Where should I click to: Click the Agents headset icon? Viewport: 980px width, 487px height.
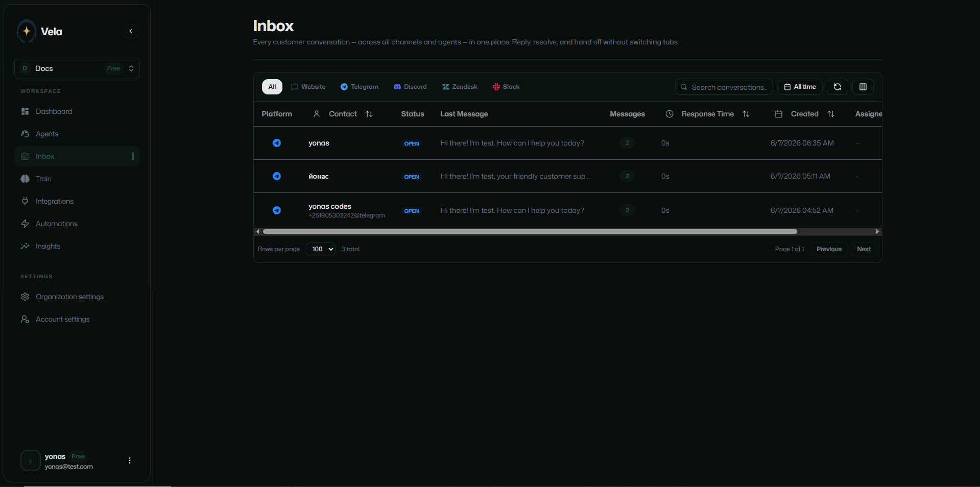pos(25,134)
